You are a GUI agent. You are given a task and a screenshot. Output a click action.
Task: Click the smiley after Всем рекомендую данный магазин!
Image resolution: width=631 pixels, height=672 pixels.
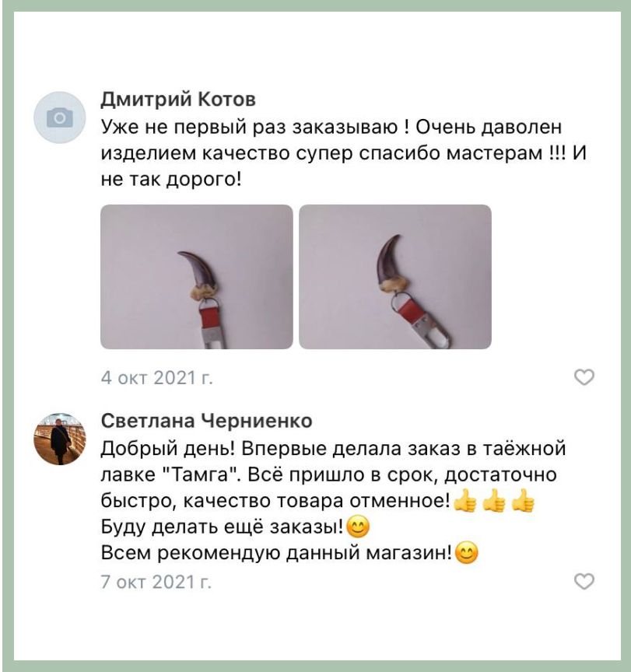click(x=466, y=553)
